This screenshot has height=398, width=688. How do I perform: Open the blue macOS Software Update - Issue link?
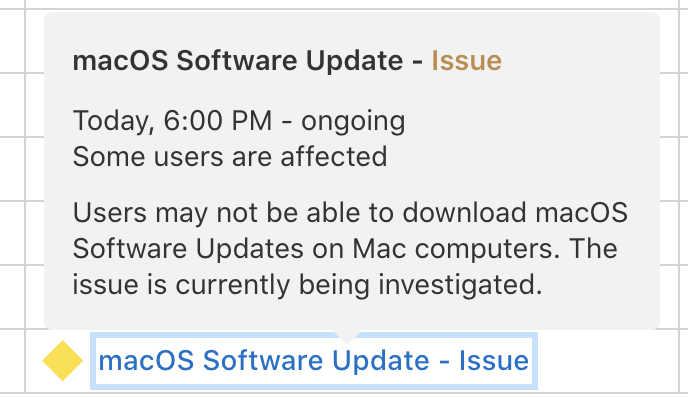314,361
